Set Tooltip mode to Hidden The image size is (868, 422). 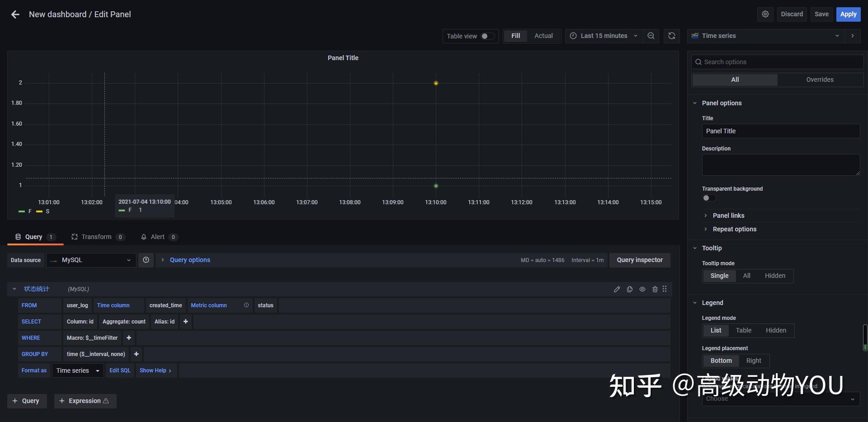click(x=775, y=276)
